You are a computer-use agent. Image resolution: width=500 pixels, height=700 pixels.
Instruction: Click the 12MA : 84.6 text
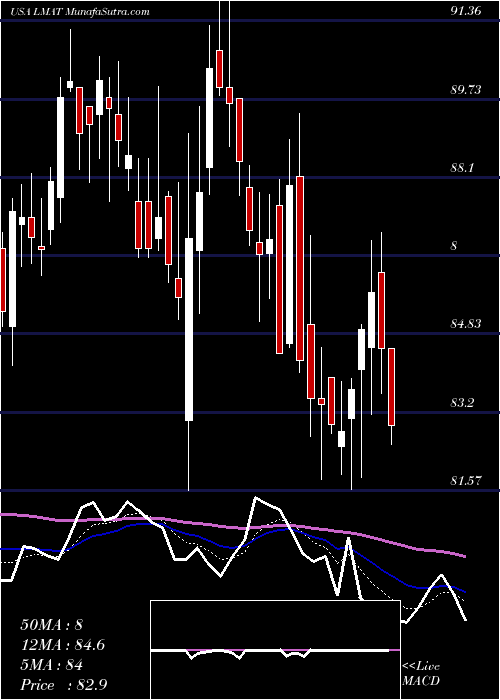coord(62,645)
